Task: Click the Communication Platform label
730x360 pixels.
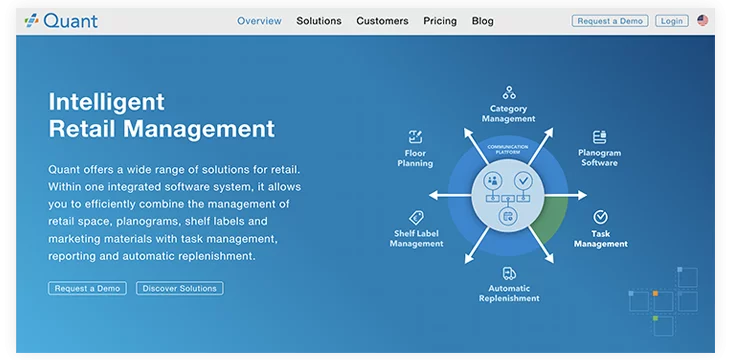Action: [508, 149]
